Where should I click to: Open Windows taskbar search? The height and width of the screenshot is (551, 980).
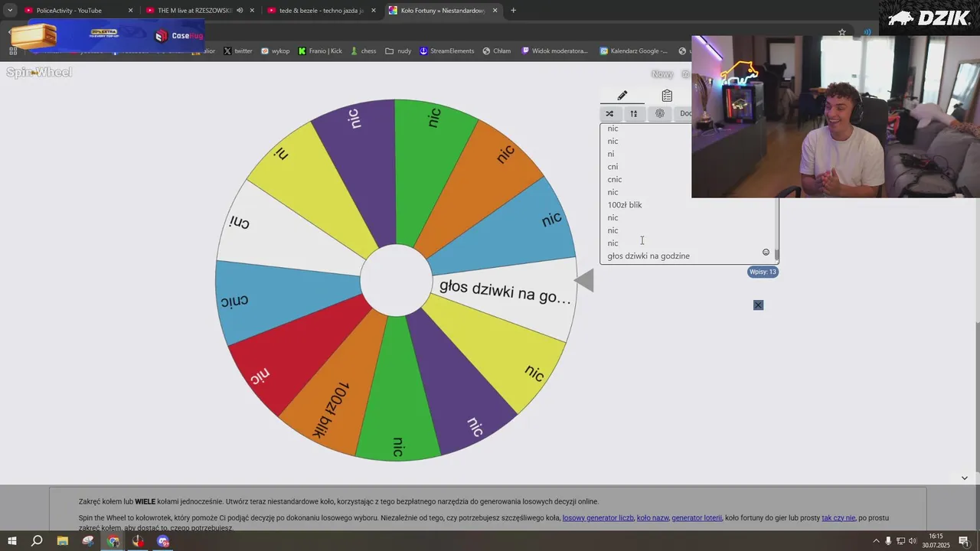click(37, 541)
